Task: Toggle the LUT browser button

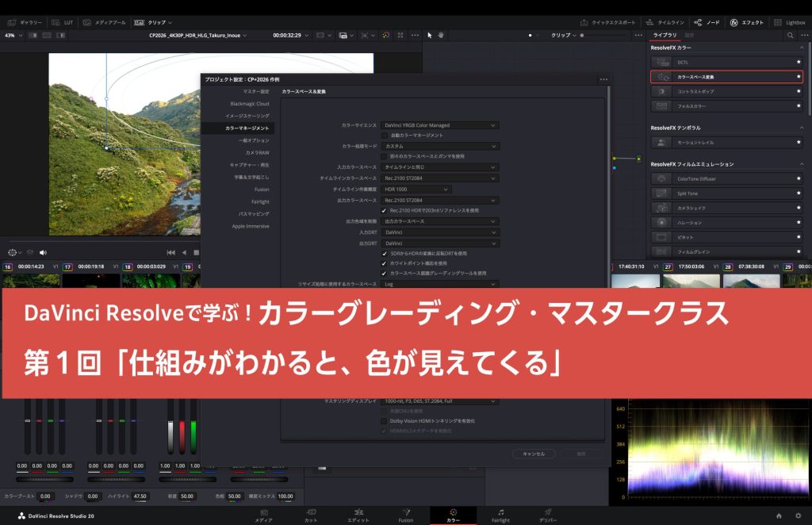Action: click(62, 22)
